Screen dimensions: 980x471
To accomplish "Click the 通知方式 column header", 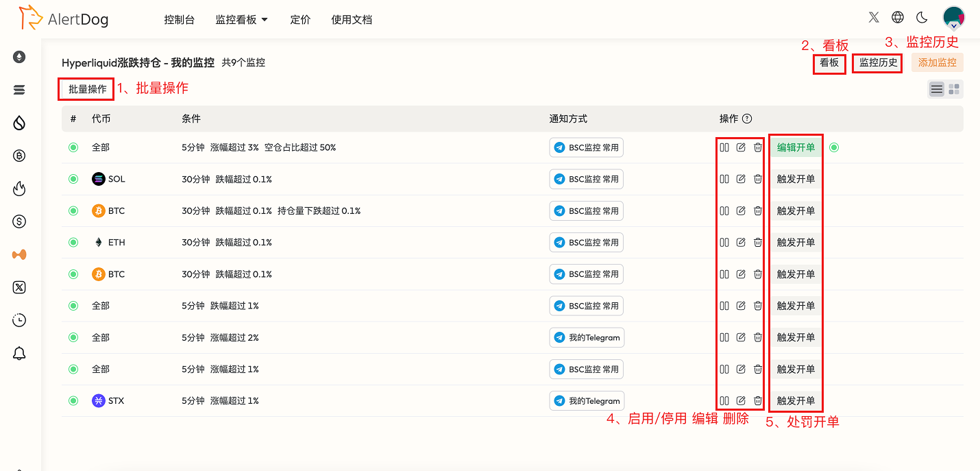I will click(568, 119).
